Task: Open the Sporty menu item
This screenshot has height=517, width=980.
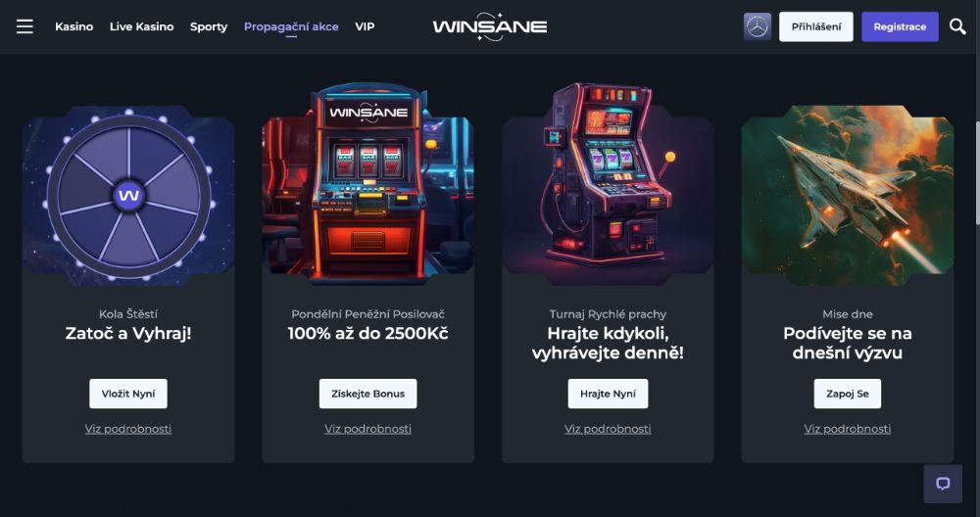Action: (208, 26)
